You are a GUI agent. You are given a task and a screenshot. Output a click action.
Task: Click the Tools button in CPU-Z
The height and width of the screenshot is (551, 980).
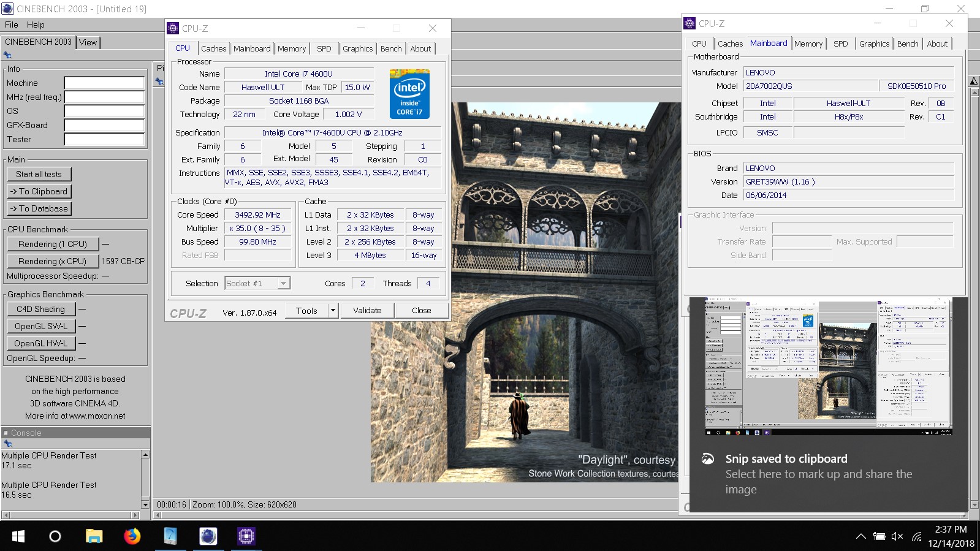coord(306,311)
